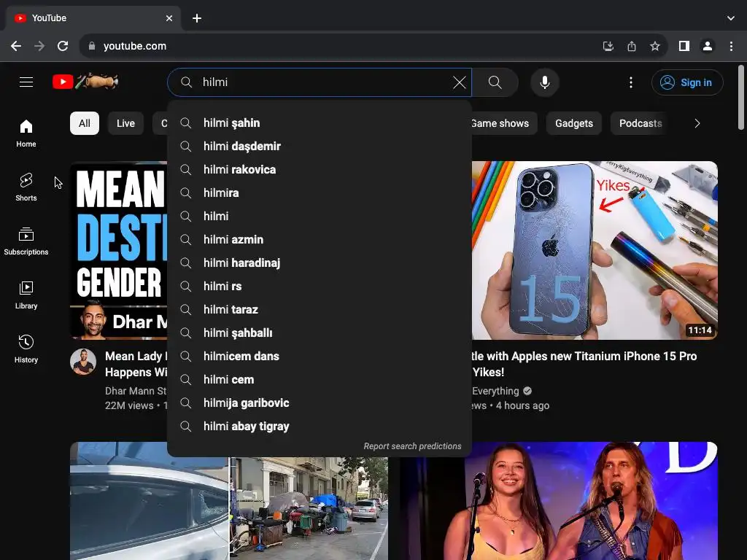Choose suggestion 'hilmi cem'
The height and width of the screenshot is (560, 747).
click(320, 379)
